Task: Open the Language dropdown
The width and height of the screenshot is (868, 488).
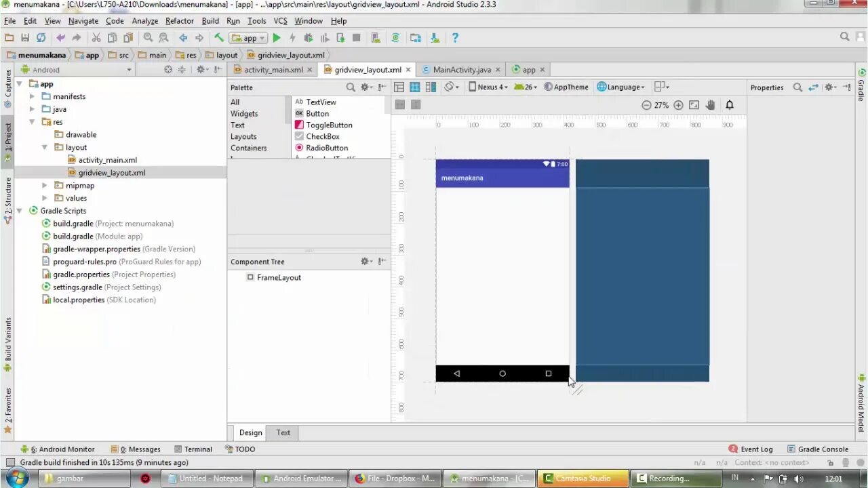Action: (x=620, y=87)
